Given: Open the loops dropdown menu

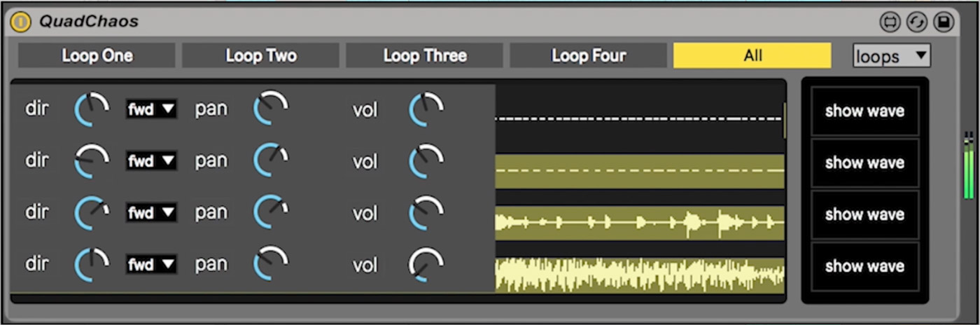Looking at the screenshot, I should (x=891, y=55).
